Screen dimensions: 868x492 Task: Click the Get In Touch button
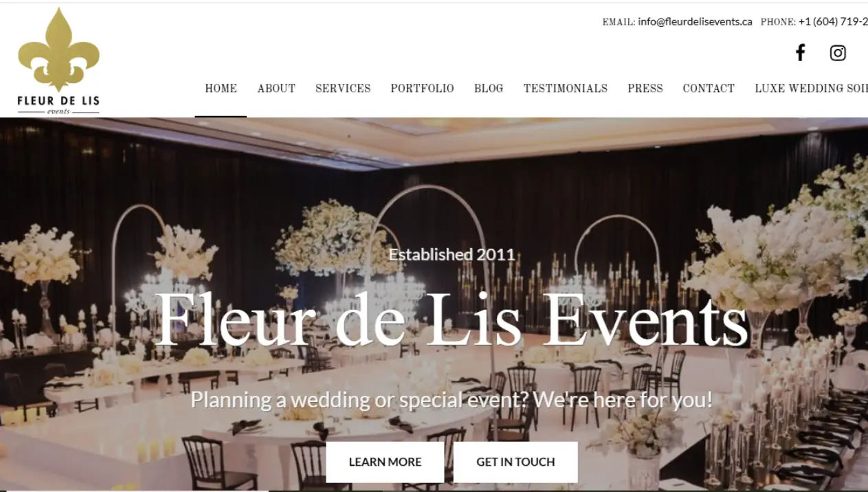(515, 462)
